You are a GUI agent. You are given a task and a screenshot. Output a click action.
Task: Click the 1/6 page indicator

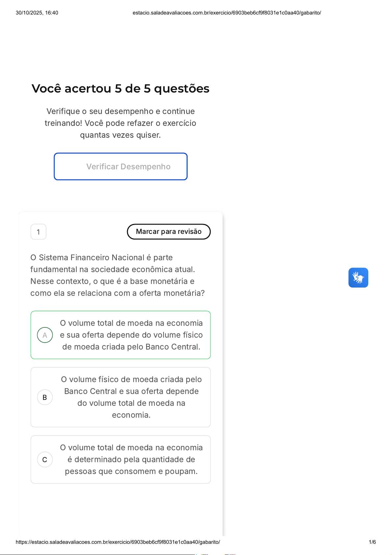tap(372, 542)
